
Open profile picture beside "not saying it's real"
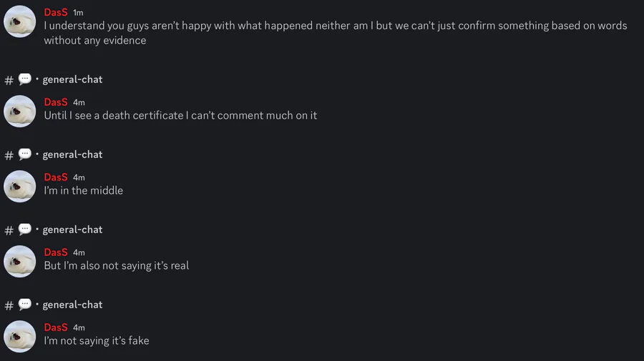(20, 261)
